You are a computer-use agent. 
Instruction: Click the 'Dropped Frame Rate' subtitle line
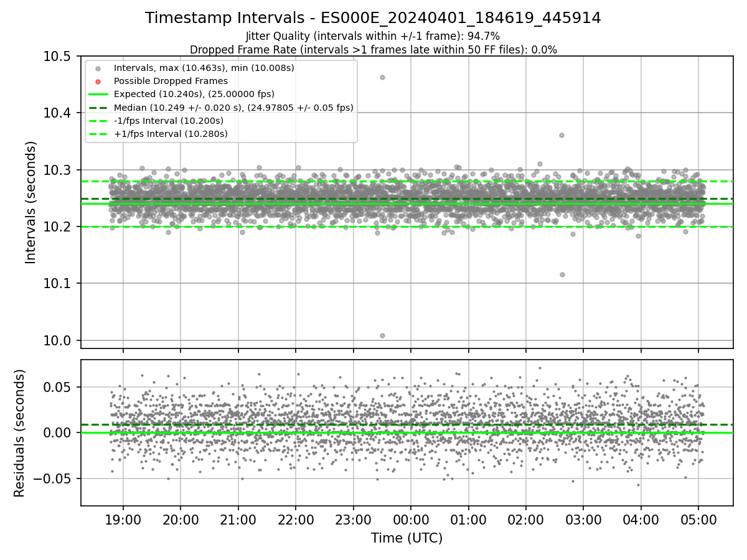tap(373, 50)
